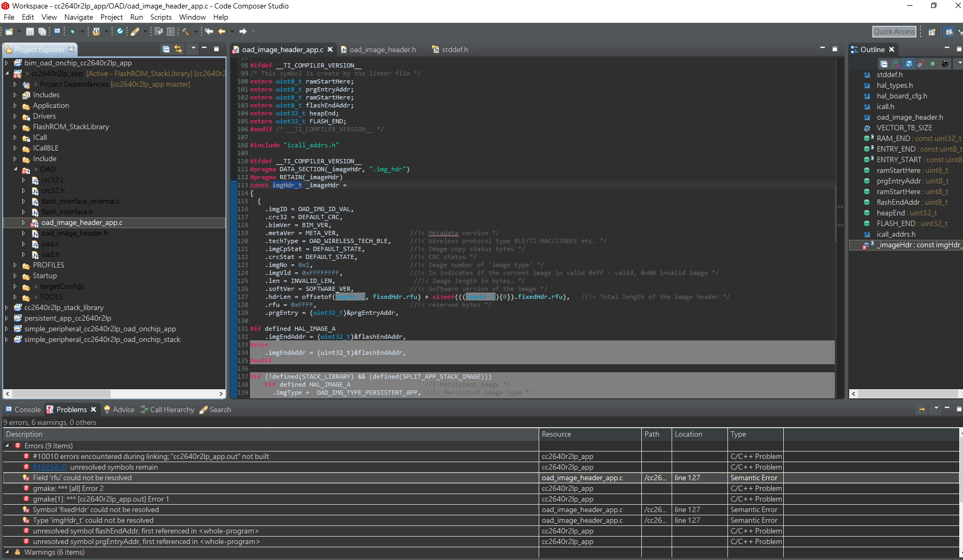Click the #10234-D error link
Viewport: 963px width, 560px height.
point(49,467)
